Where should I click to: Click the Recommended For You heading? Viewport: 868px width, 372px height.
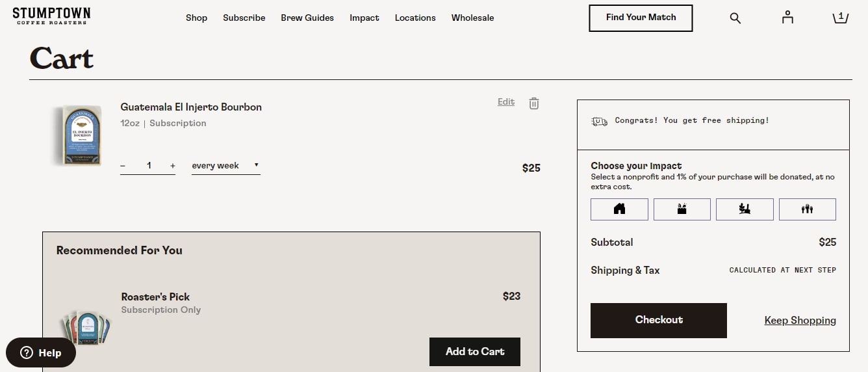coord(120,250)
